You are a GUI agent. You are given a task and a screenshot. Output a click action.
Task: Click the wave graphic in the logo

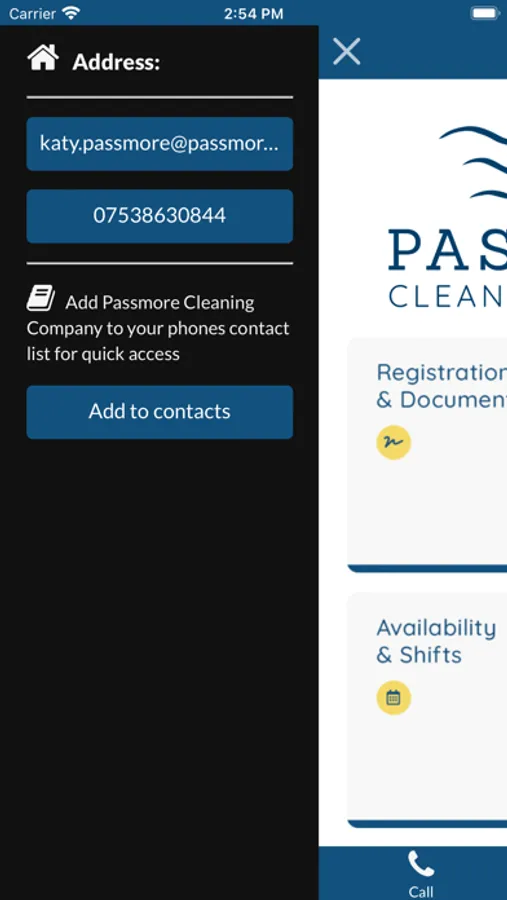click(473, 163)
